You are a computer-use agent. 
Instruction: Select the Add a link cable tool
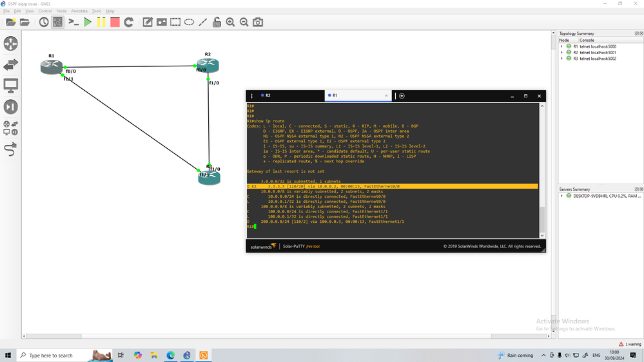tap(11, 149)
